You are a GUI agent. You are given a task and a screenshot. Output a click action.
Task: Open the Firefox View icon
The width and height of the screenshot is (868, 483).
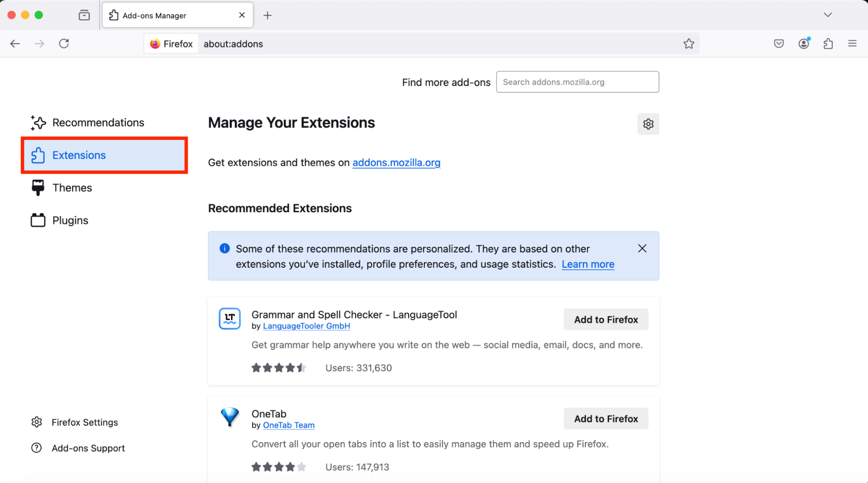[x=84, y=15]
